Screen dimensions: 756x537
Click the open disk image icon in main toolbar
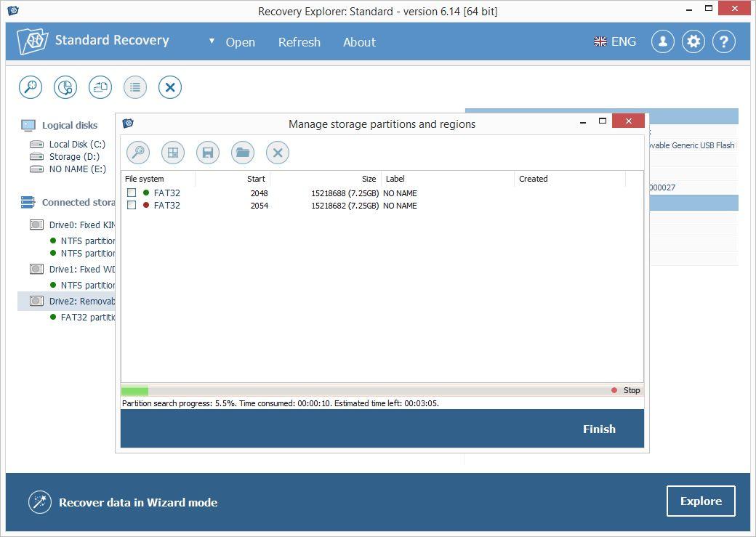click(x=100, y=87)
